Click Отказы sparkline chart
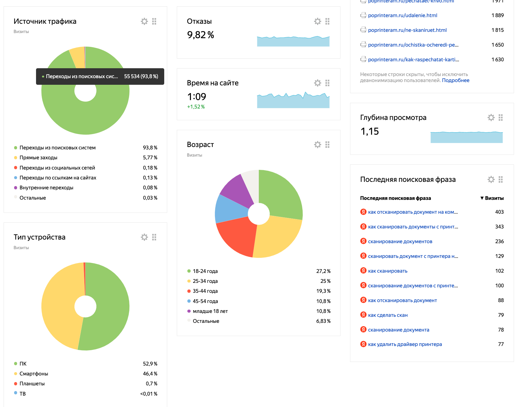This screenshot has height=407, width=532. point(293,41)
